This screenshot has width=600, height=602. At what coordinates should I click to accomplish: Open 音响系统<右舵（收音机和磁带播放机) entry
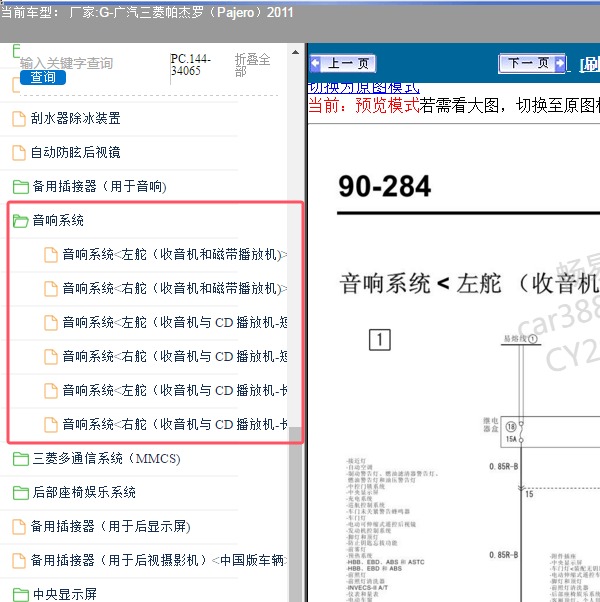(175, 288)
